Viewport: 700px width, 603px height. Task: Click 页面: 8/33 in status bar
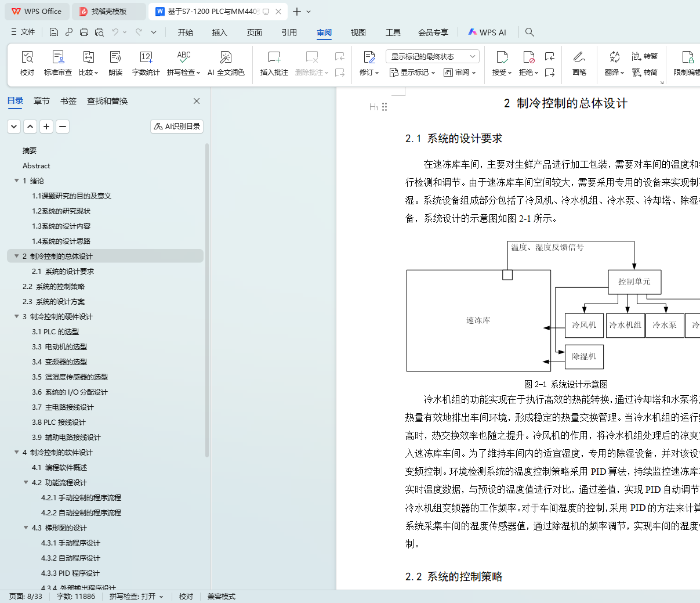(x=26, y=597)
